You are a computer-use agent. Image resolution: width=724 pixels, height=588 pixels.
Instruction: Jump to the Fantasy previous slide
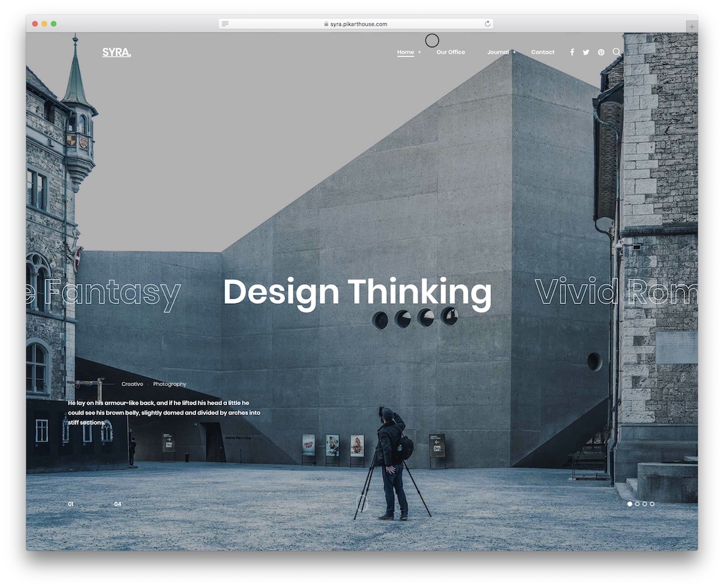[104, 293]
